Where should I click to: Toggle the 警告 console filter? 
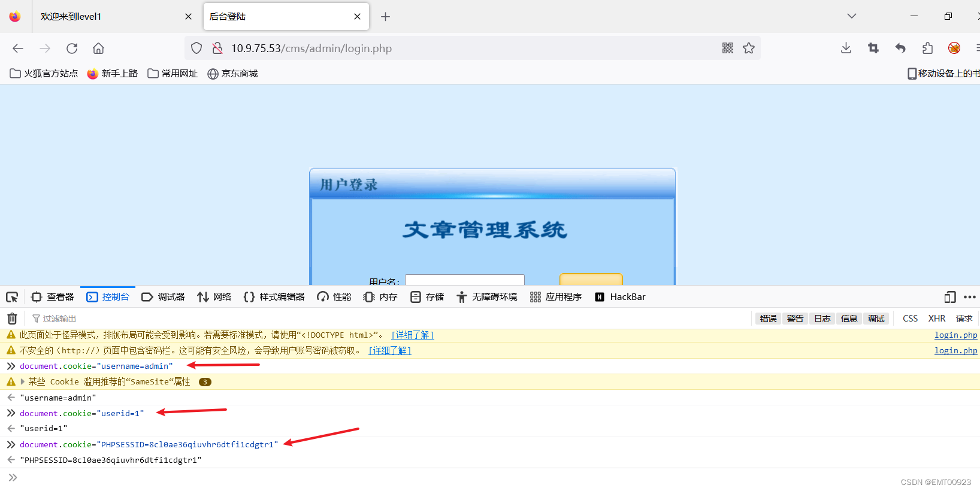795,319
